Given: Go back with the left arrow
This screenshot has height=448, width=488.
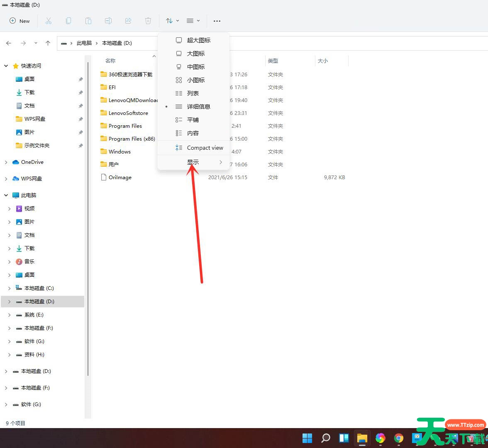Looking at the screenshot, I should [x=9, y=43].
